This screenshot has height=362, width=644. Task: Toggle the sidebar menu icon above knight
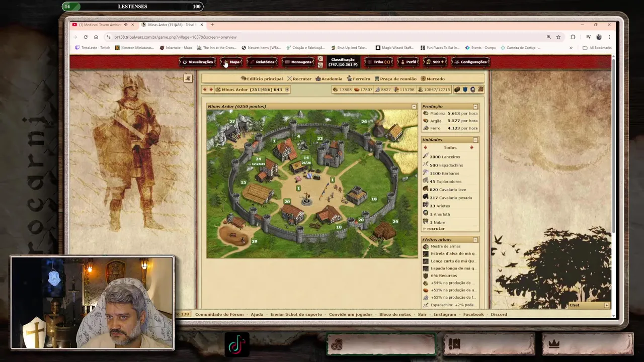(x=188, y=78)
